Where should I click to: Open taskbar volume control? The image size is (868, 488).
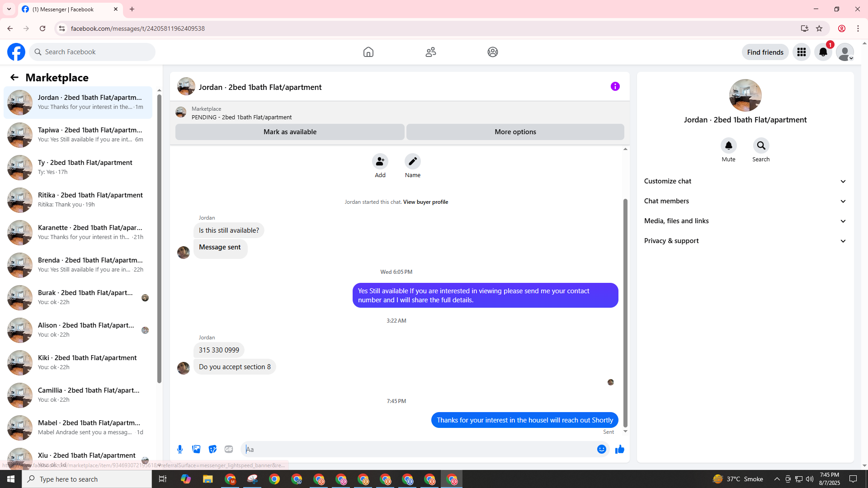pyautogui.click(x=809, y=479)
